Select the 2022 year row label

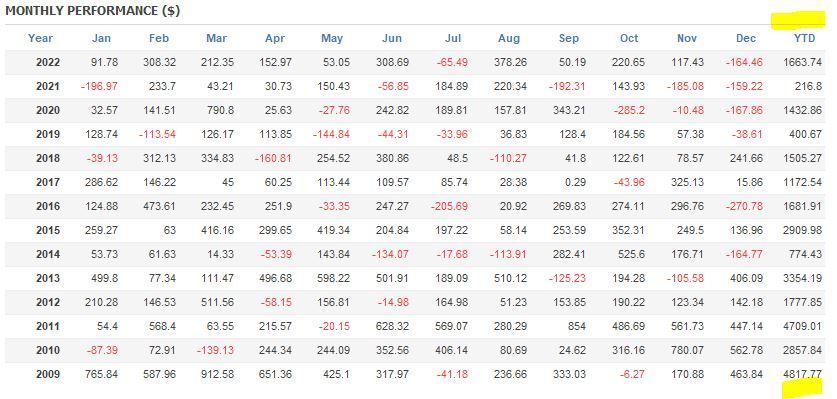point(48,62)
